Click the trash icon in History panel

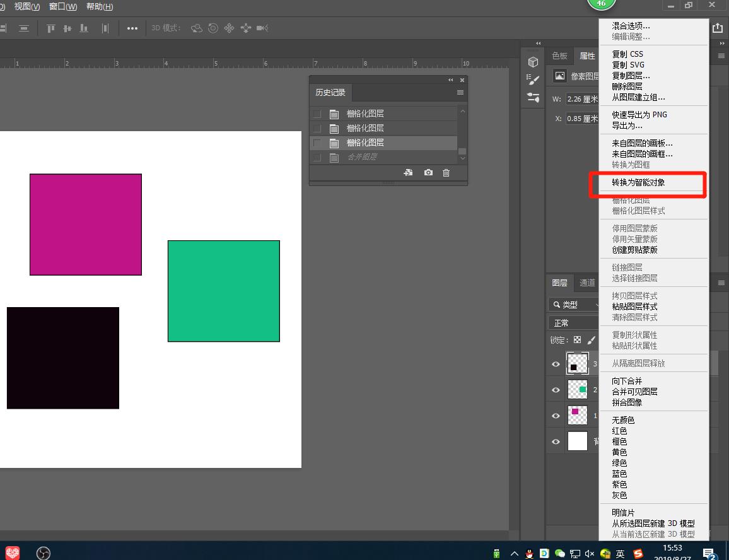446,173
